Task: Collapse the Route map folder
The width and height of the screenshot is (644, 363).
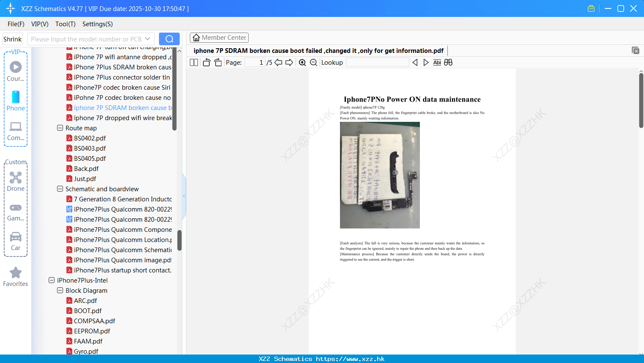Action: [x=60, y=128]
